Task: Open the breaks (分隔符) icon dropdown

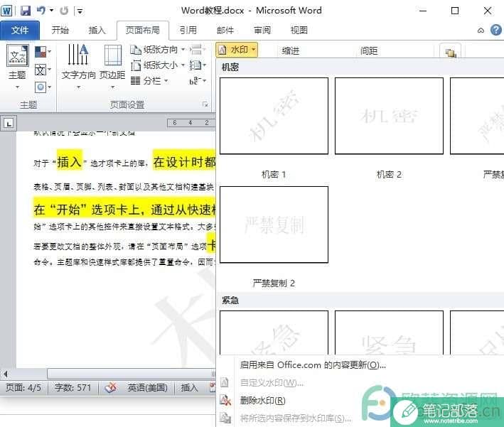Action: tap(198, 50)
